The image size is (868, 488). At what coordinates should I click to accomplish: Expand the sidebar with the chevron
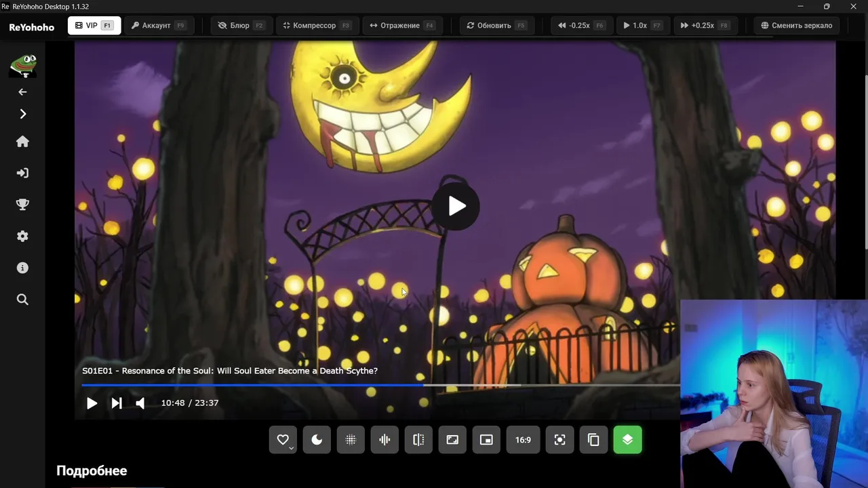(22, 114)
